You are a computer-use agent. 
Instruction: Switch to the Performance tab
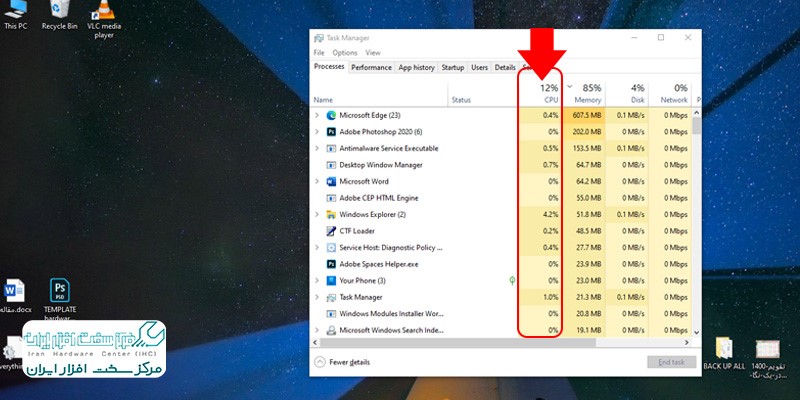pos(371,67)
